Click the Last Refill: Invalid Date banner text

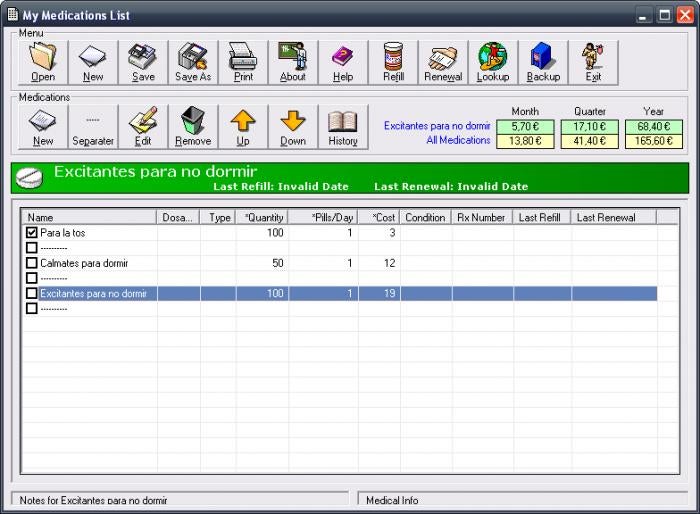tap(281, 187)
